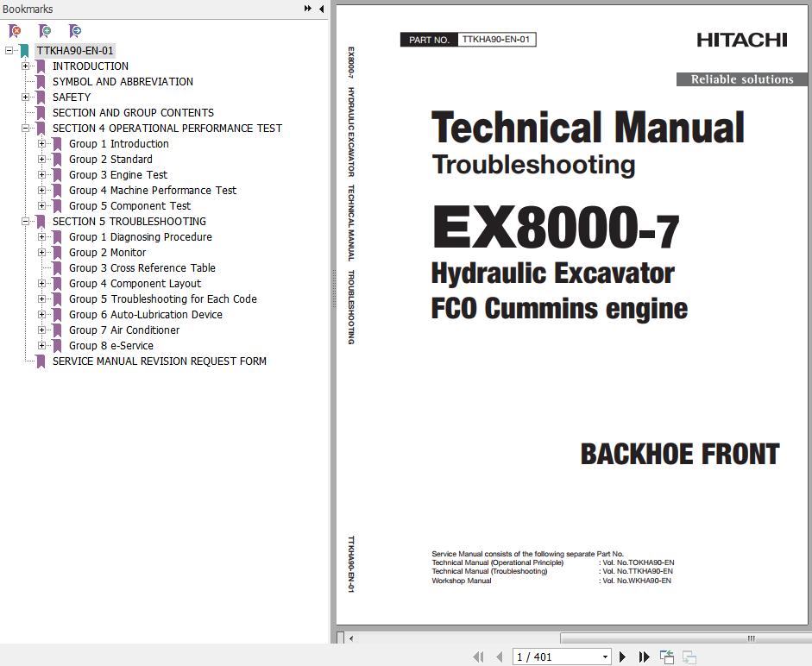
Task: Click the bookmark icon beside Group 3 Cross Reference Table
Action: (x=58, y=268)
